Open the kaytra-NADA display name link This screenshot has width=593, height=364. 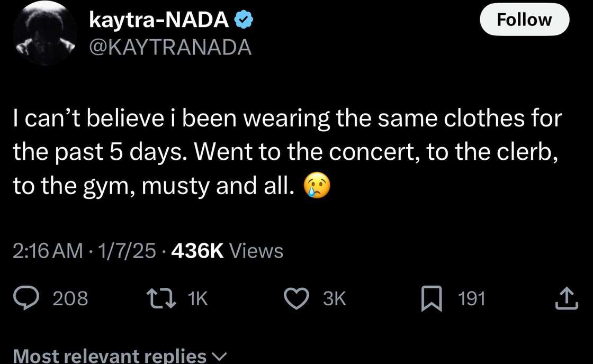point(159,20)
